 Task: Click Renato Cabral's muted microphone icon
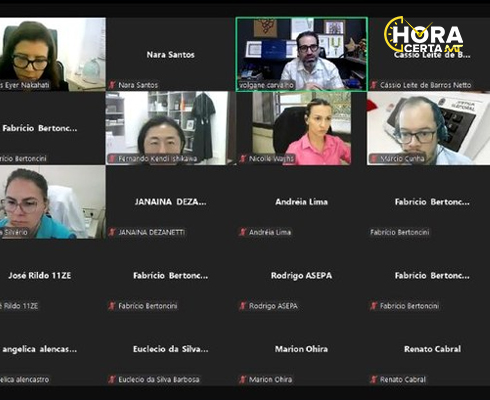click(374, 379)
